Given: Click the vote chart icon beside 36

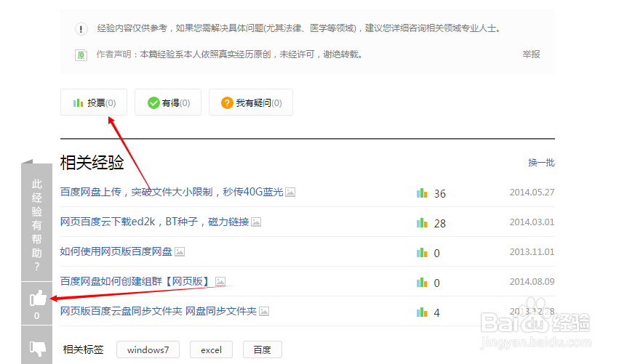Looking at the screenshot, I should click(x=422, y=193).
